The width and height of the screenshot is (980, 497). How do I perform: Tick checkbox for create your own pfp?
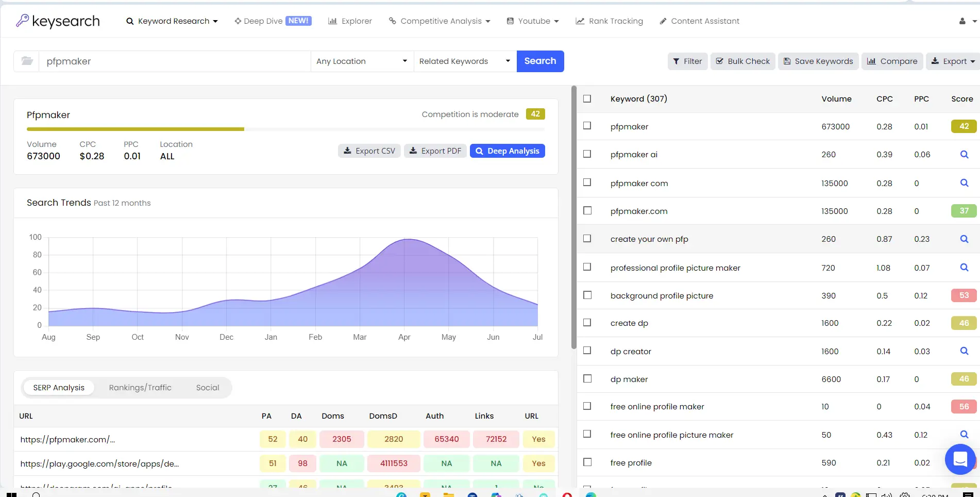(x=587, y=238)
